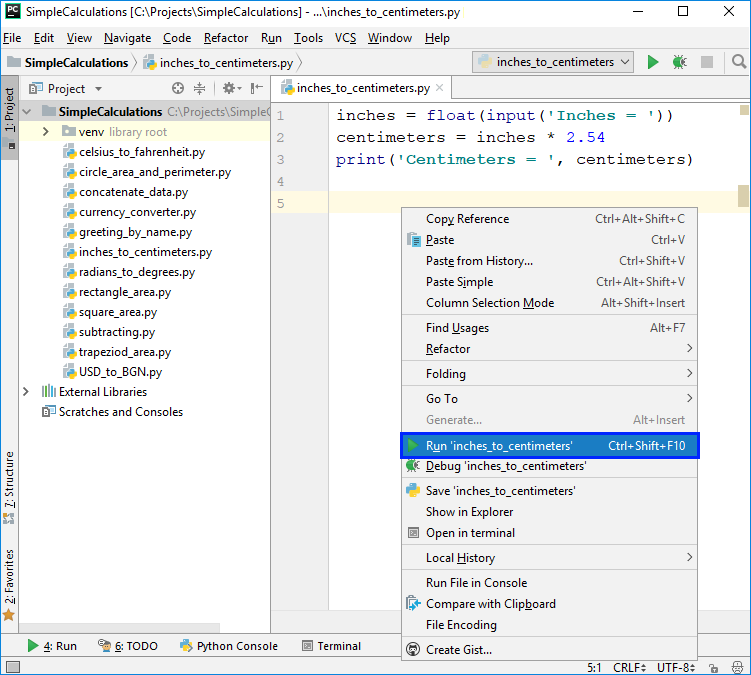Open the Python Console tool window
The height and width of the screenshot is (675, 751).
(228, 646)
